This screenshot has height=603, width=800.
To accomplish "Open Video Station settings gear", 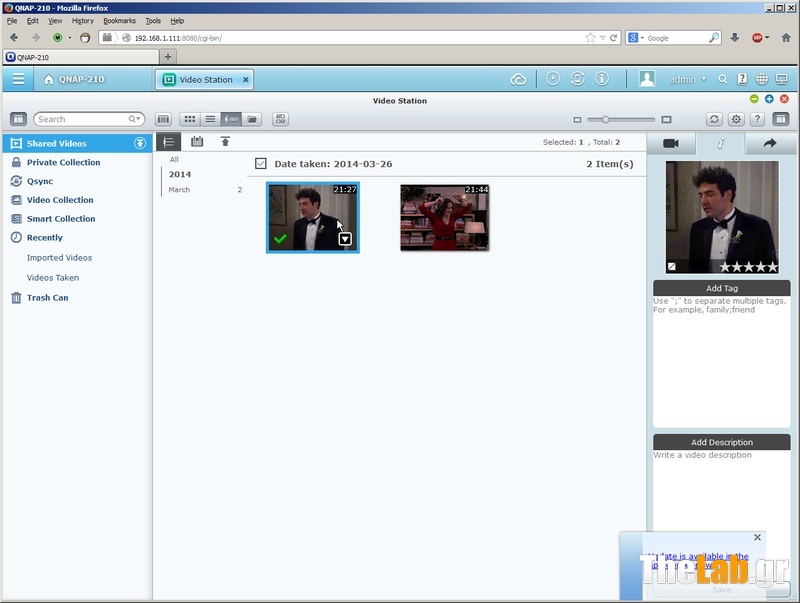I will [736, 119].
